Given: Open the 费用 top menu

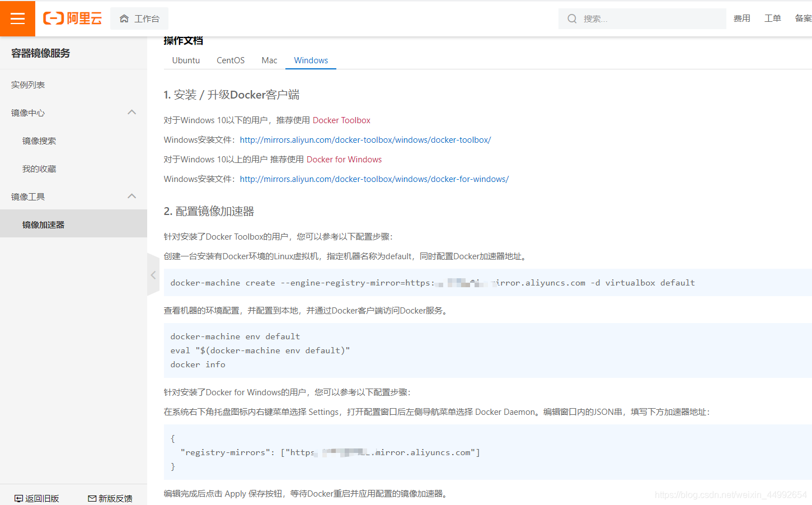Looking at the screenshot, I should (742, 18).
